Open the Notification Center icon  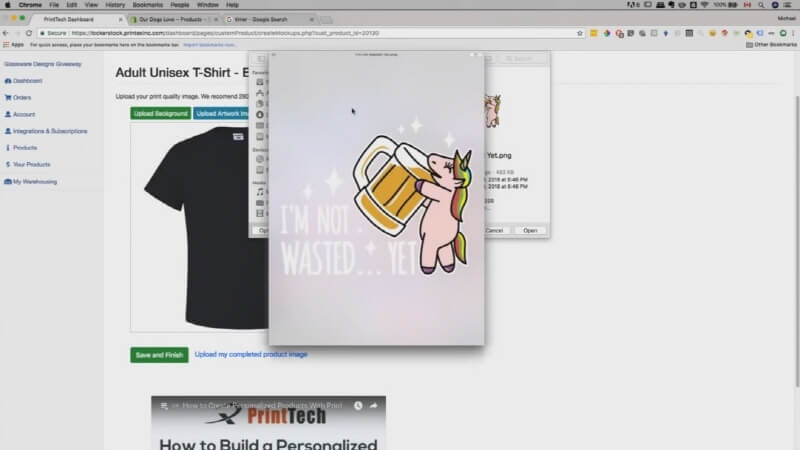pyautogui.click(x=787, y=5)
